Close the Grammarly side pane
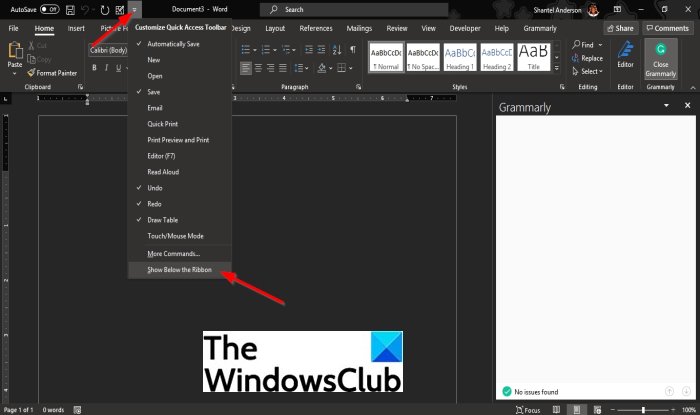The height and width of the screenshot is (415, 700). pyautogui.click(x=688, y=105)
